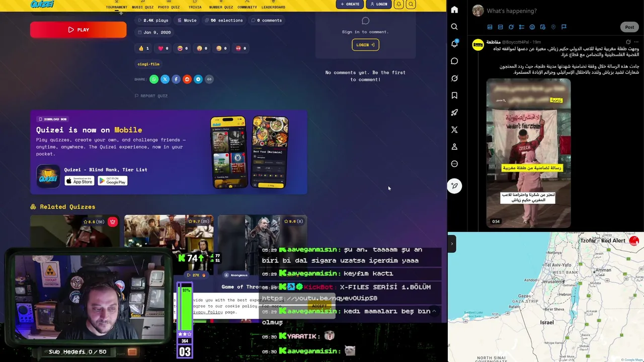
Task: Open emoji picker in composer
Action: pyautogui.click(x=532, y=27)
